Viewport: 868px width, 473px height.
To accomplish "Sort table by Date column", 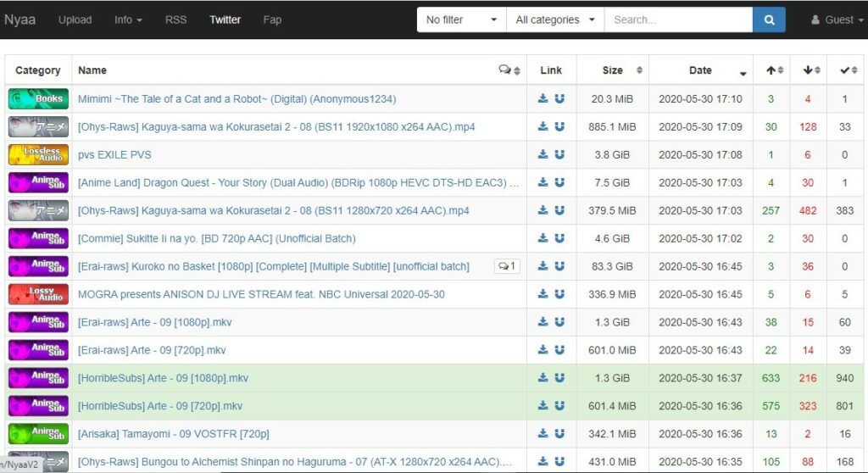I will tap(701, 70).
